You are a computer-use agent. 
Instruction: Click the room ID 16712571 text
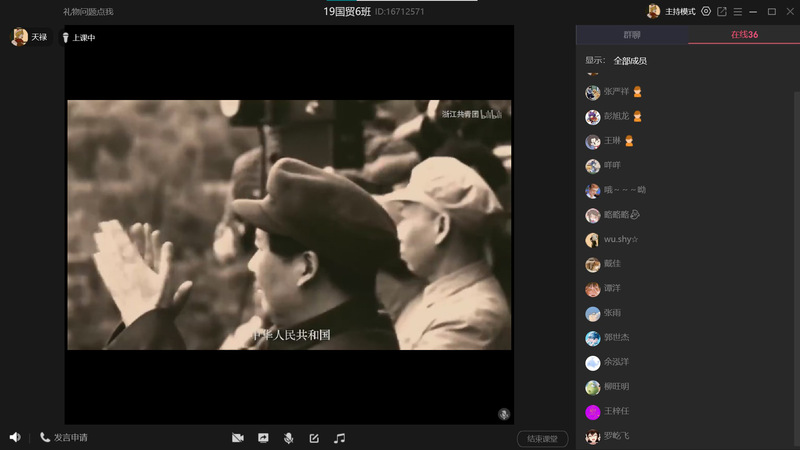pos(399,11)
